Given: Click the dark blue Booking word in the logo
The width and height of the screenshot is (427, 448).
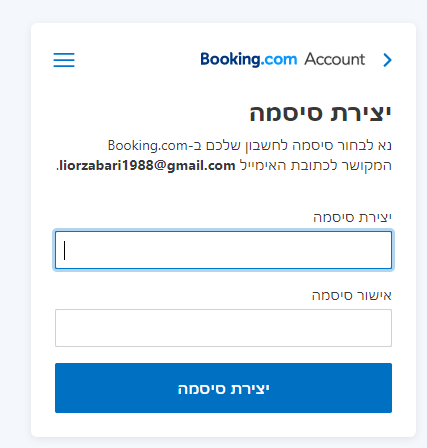Looking at the screenshot, I should tap(230, 60).
